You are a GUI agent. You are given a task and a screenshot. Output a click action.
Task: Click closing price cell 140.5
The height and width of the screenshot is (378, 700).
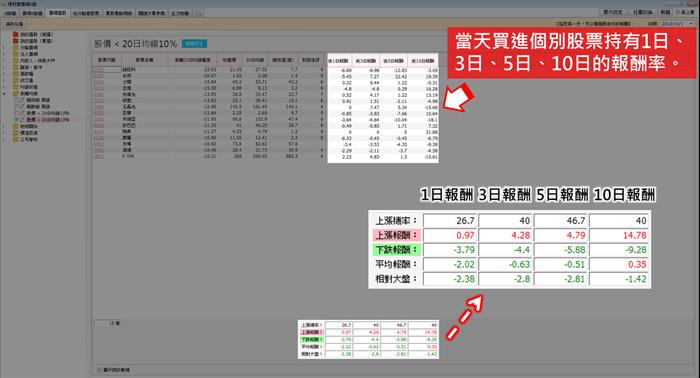point(236,107)
